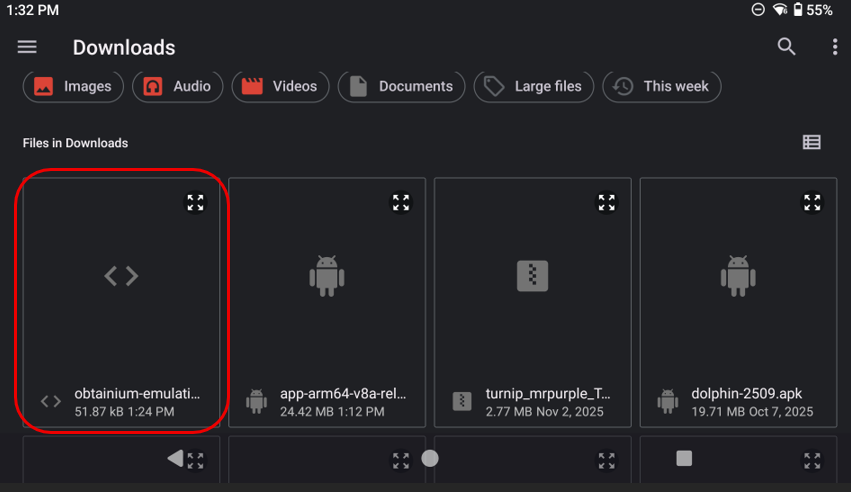Image resolution: width=851 pixels, height=492 pixels.
Task: Open the dolphin-2509.apk Android thumbnail
Action: [738, 276]
